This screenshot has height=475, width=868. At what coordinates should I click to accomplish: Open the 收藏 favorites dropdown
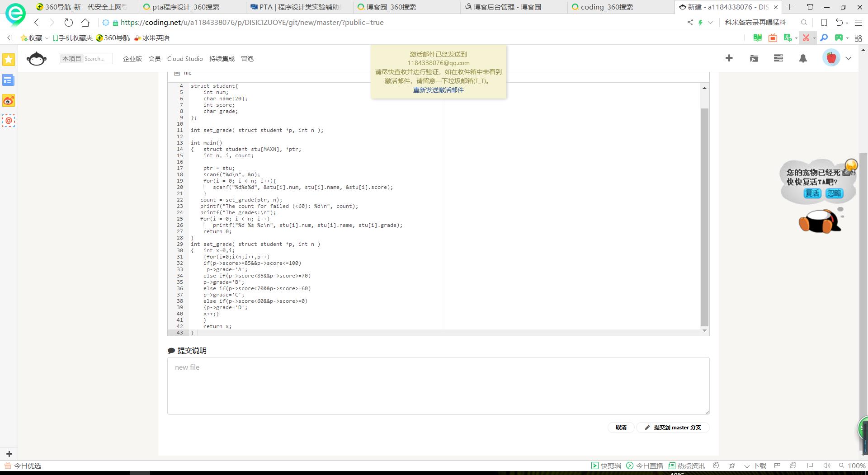pos(34,38)
